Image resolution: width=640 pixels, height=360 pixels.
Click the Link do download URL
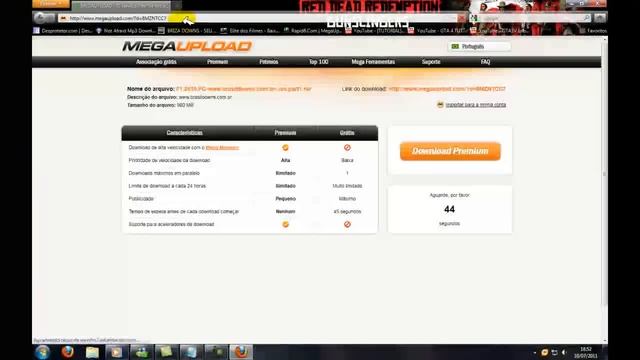click(447, 89)
